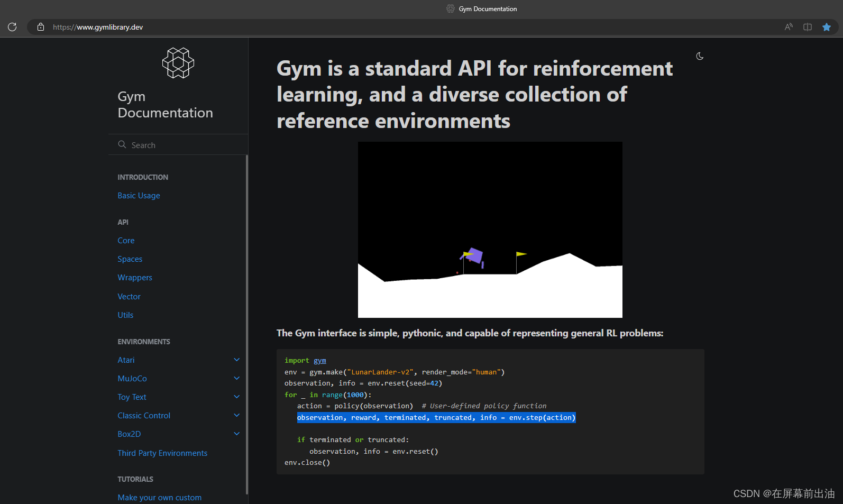Click the LunarLander animation image
The image size is (843, 504).
[490, 230]
